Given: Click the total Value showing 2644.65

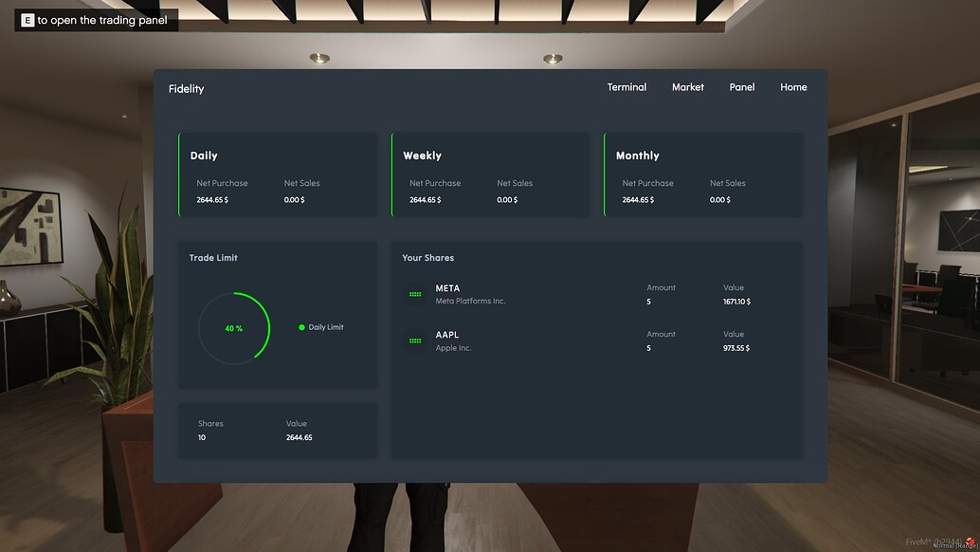Looking at the screenshot, I should [299, 437].
